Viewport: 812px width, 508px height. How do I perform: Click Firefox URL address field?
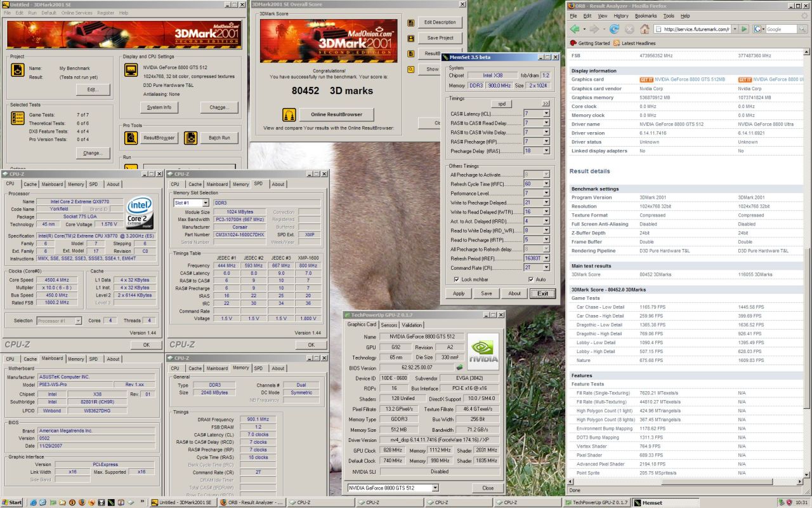pyautogui.click(x=691, y=29)
